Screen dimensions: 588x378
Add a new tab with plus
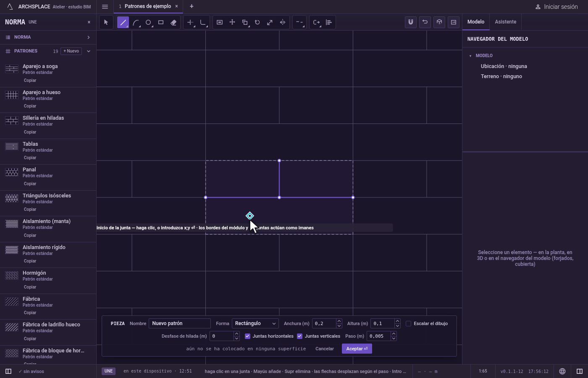[192, 6]
